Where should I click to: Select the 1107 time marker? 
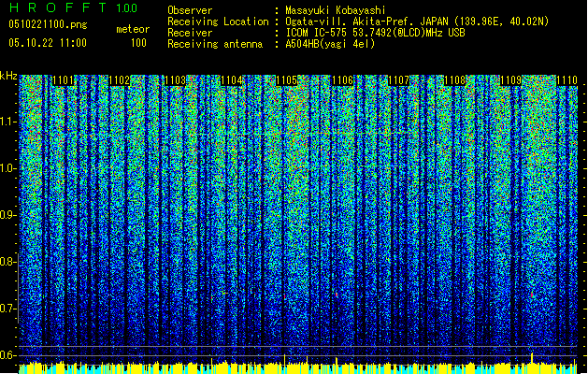coord(400,81)
